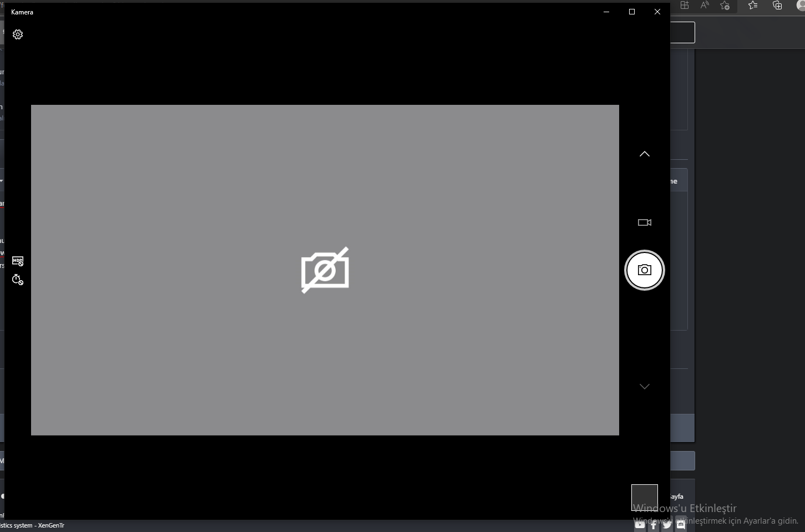Click the down chevron for next mode

point(644,387)
